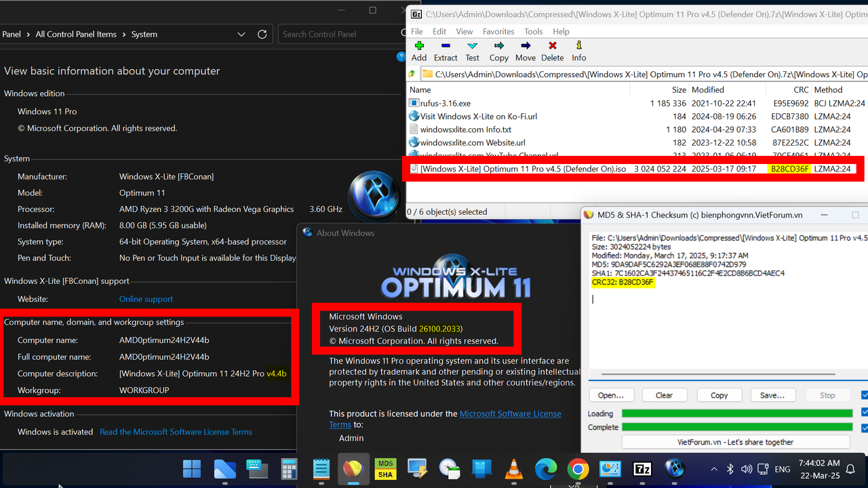This screenshot has height=488, width=868.
Task: Click the refresh icon in Control Panel
Action: pos(262,34)
